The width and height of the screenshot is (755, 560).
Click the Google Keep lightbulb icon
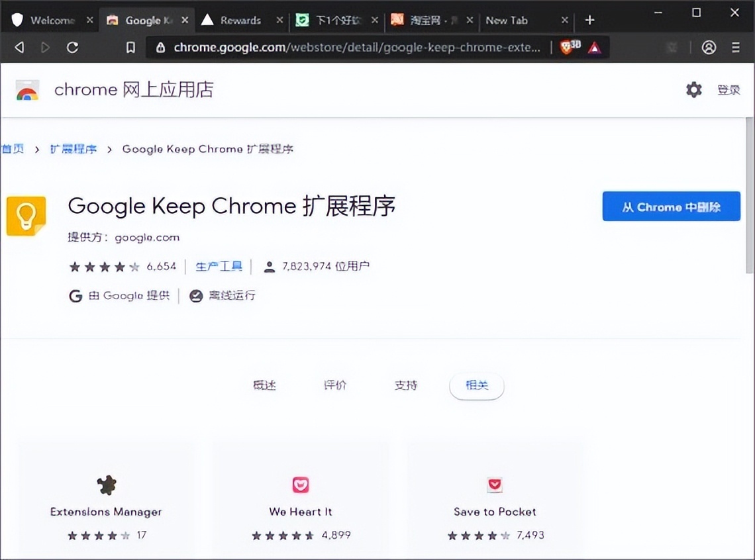tap(26, 216)
